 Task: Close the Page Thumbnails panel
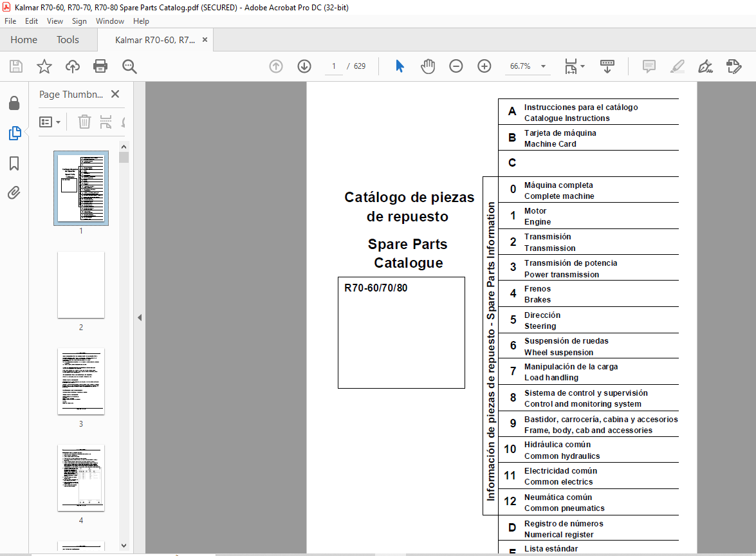[115, 94]
